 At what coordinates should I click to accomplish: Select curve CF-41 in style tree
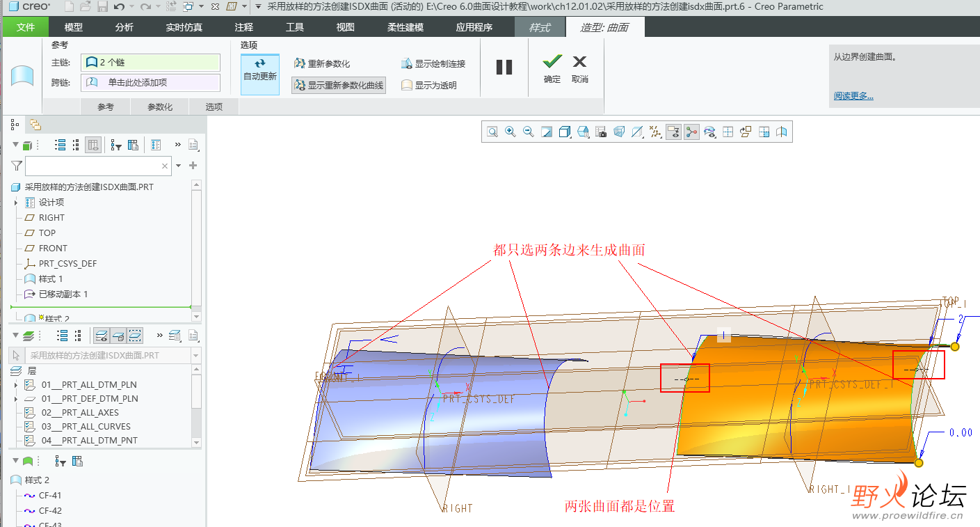coord(50,496)
